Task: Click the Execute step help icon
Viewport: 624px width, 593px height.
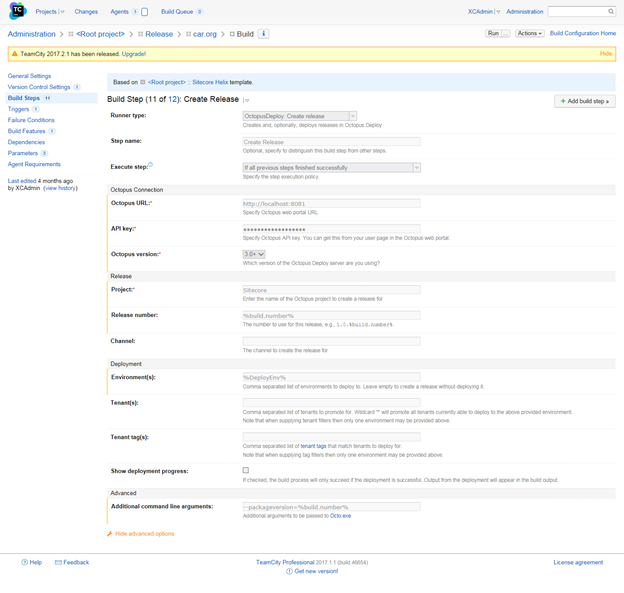Action: click(150, 165)
